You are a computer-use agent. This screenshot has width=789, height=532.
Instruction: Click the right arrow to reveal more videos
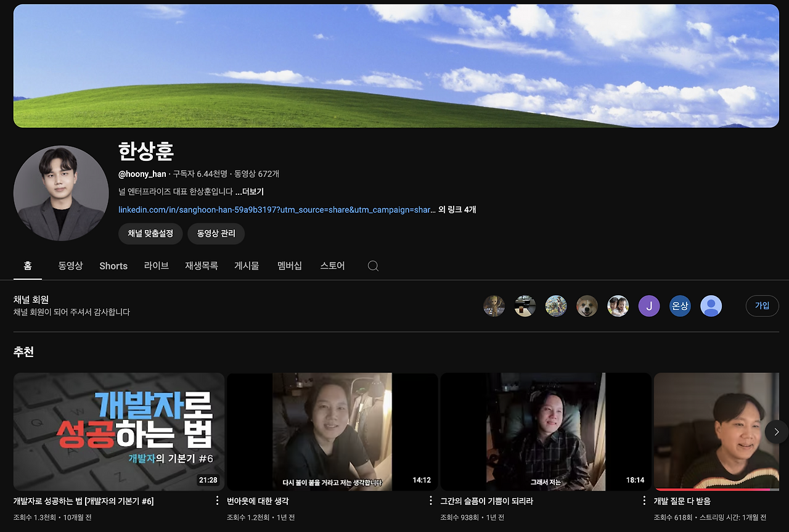tap(776, 432)
